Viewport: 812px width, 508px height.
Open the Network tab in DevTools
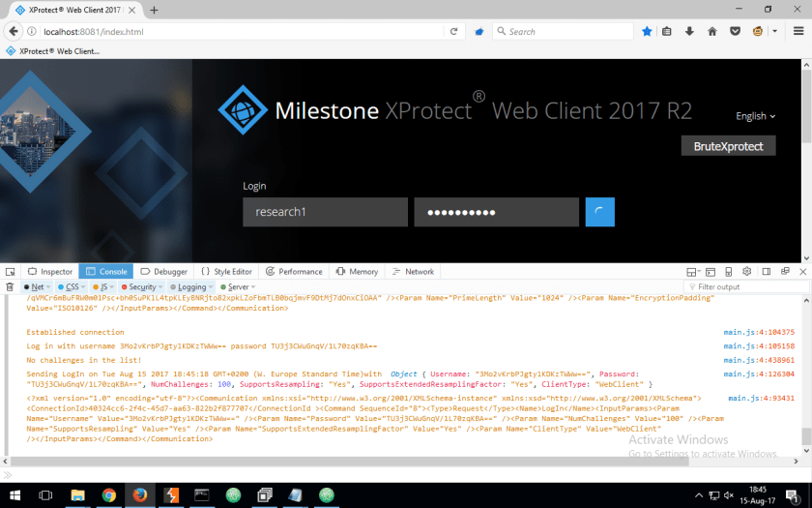click(x=413, y=272)
